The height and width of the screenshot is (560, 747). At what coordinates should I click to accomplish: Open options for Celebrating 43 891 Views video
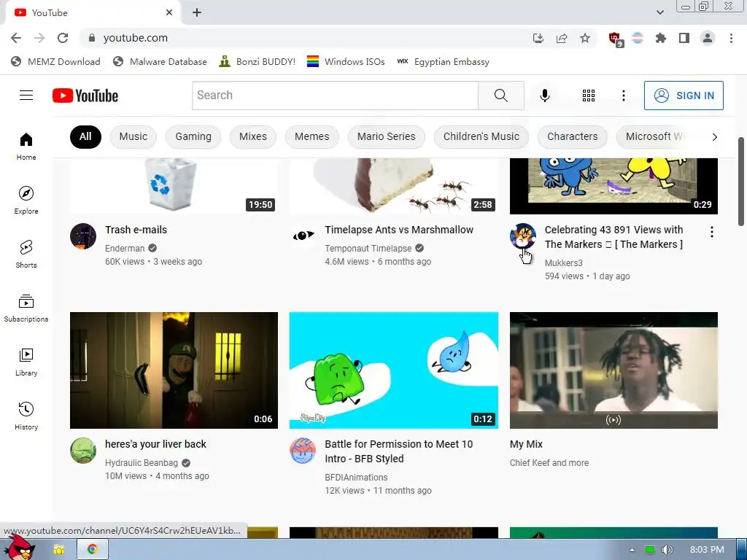tap(712, 232)
